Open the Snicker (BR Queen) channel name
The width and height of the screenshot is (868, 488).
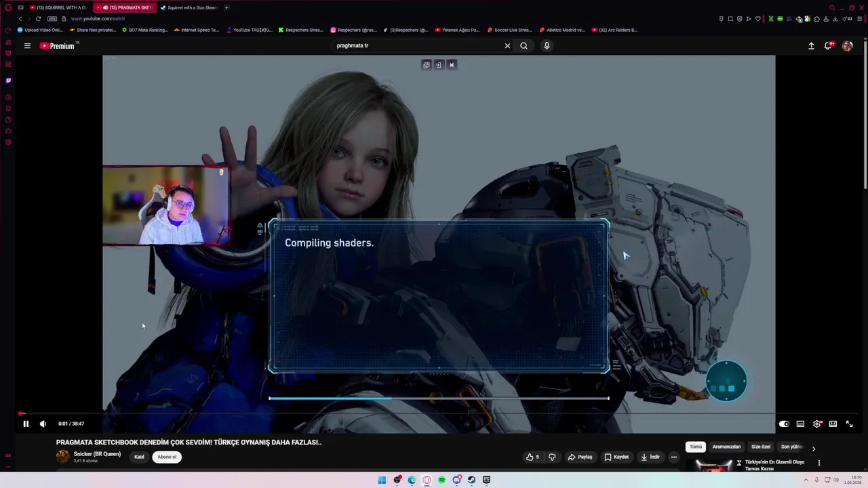click(97, 454)
